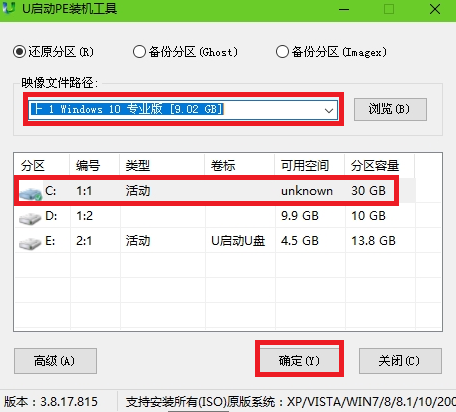Click the 4.5 GB free space cell
Image resolution: width=456 pixels, height=412 pixels.
coord(300,241)
